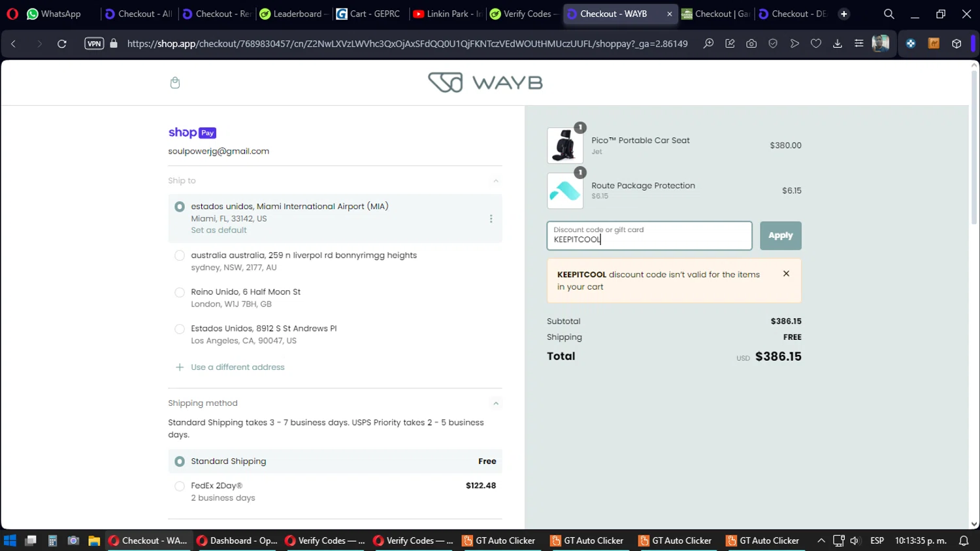Select the Sydney, NSW australia address

(180, 256)
